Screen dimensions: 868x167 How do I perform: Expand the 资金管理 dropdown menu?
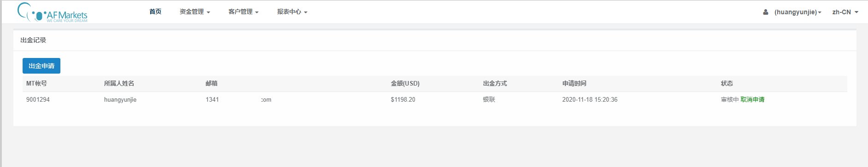(x=195, y=12)
